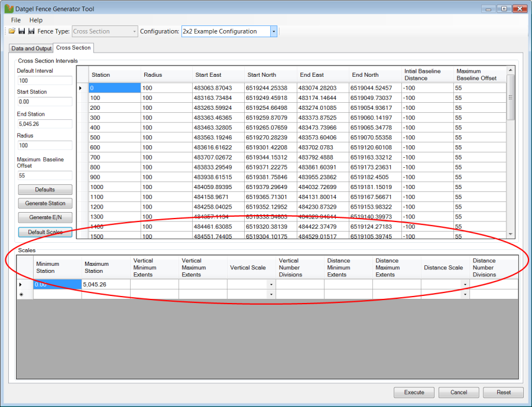Switch to the Data and Output tab
The height and width of the screenshot is (407, 532).
(31, 48)
